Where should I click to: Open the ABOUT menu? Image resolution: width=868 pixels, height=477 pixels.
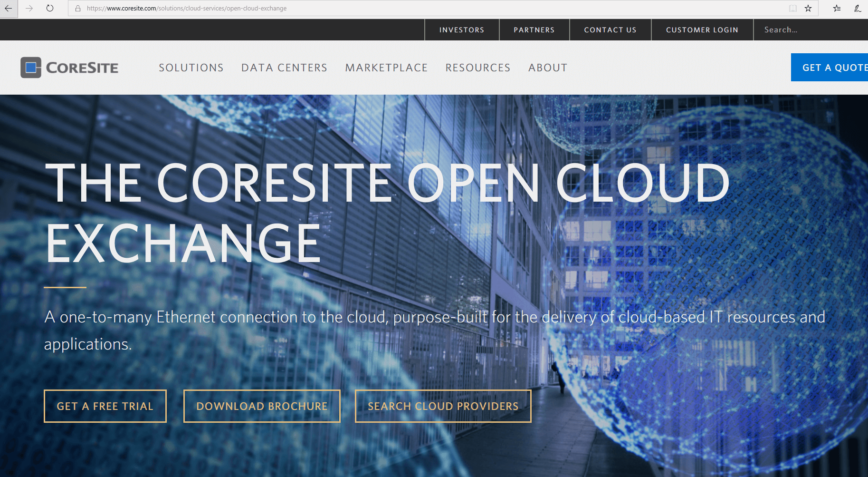[x=547, y=68]
